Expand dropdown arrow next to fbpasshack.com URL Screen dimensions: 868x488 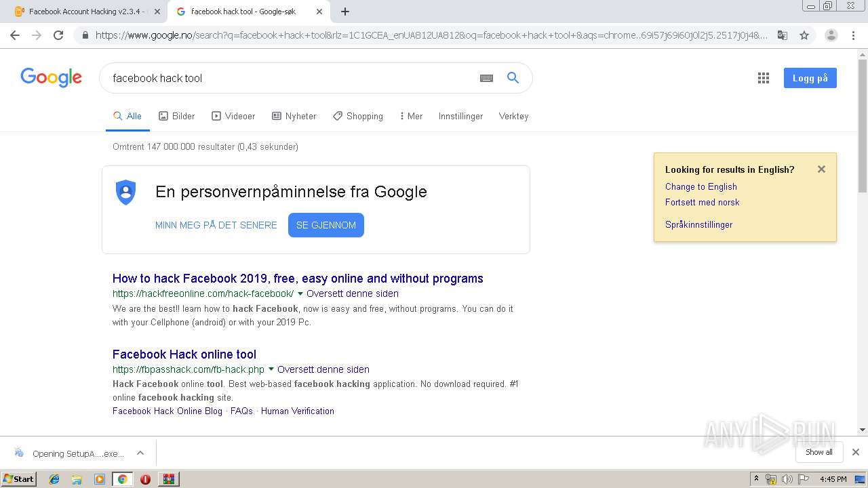pos(271,369)
